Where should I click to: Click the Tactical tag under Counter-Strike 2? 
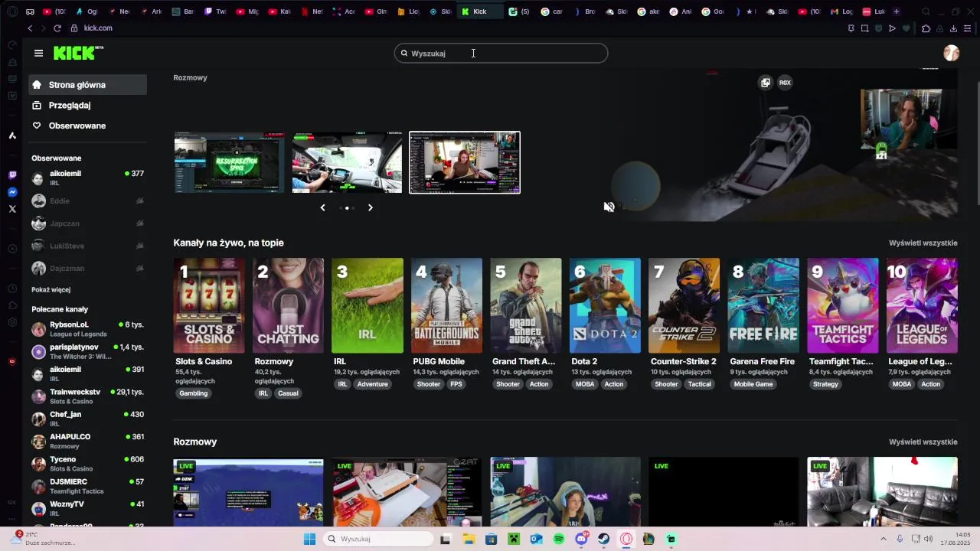tap(699, 384)
